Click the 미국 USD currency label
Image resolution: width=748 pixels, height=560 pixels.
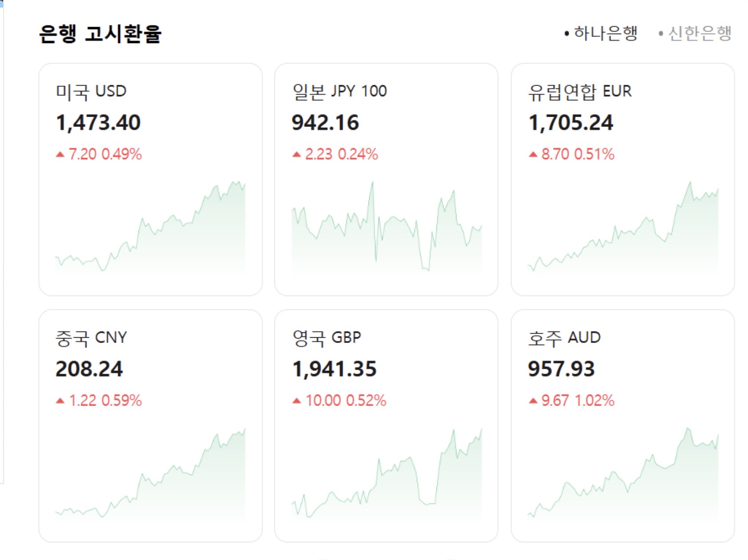click(91, 91)
